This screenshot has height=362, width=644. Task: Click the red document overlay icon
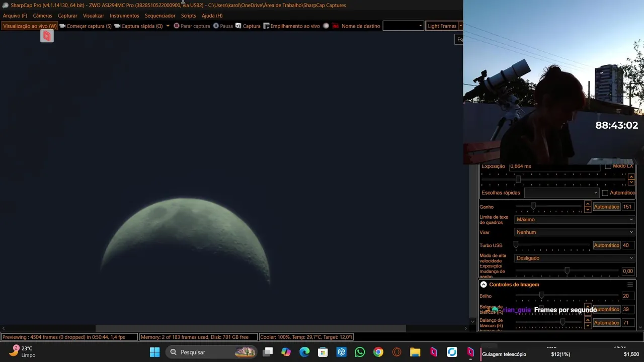pyautogui.click(x=47, y=36)
